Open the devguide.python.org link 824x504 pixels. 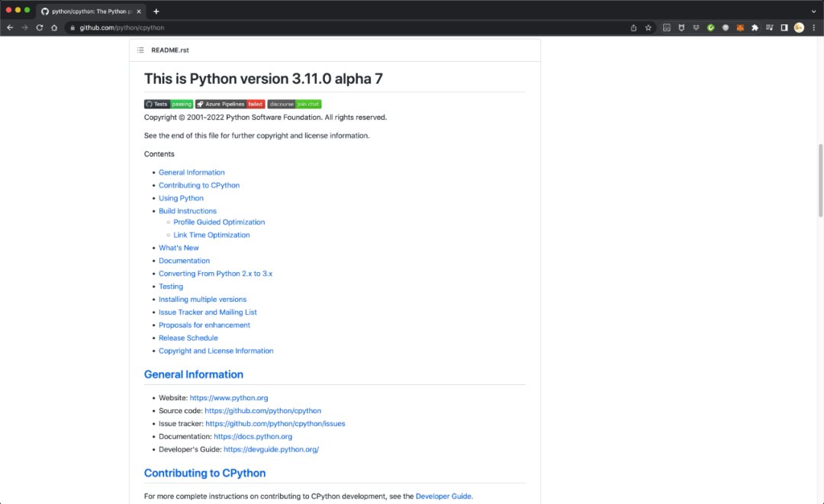point(271,449)
